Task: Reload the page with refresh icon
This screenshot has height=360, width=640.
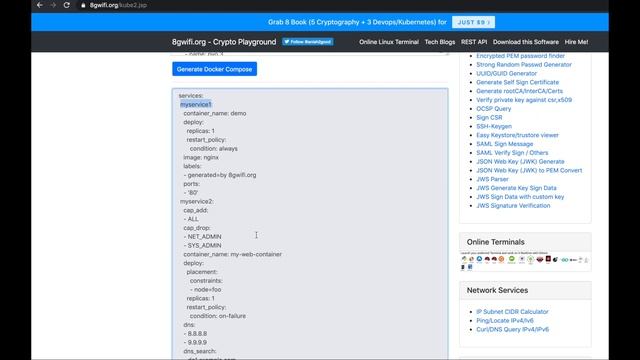Action: pyautogui.click(x=67, y=5)
